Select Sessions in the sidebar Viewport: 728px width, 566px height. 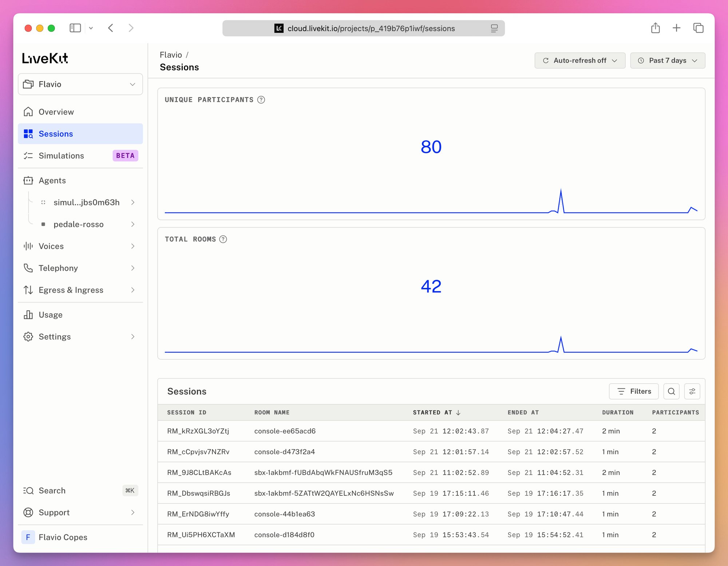[80, 134]
